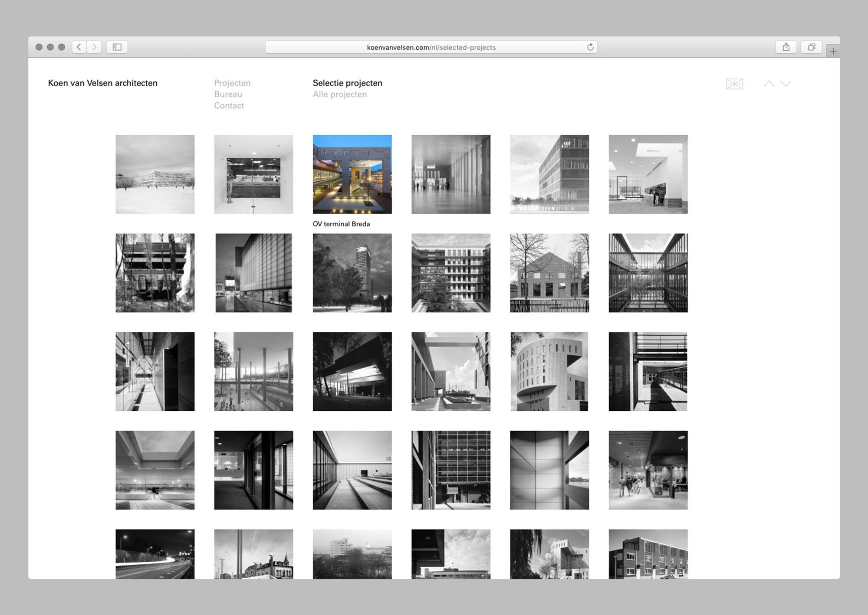Click the down chevron arrow
This screenshot has width=868, height=615.
[x=786, y=84]
